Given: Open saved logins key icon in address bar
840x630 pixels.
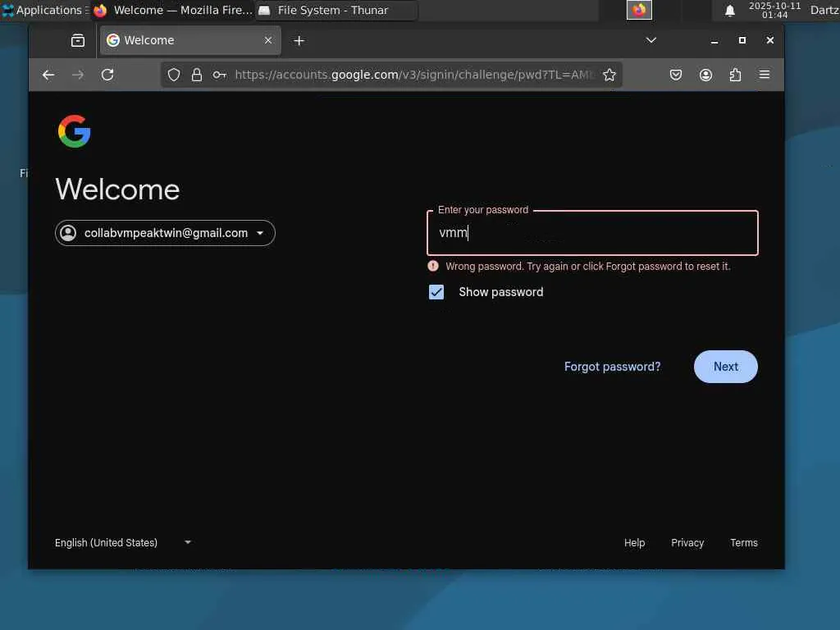Looking at the screenshot, I should (x=220, y=75).
